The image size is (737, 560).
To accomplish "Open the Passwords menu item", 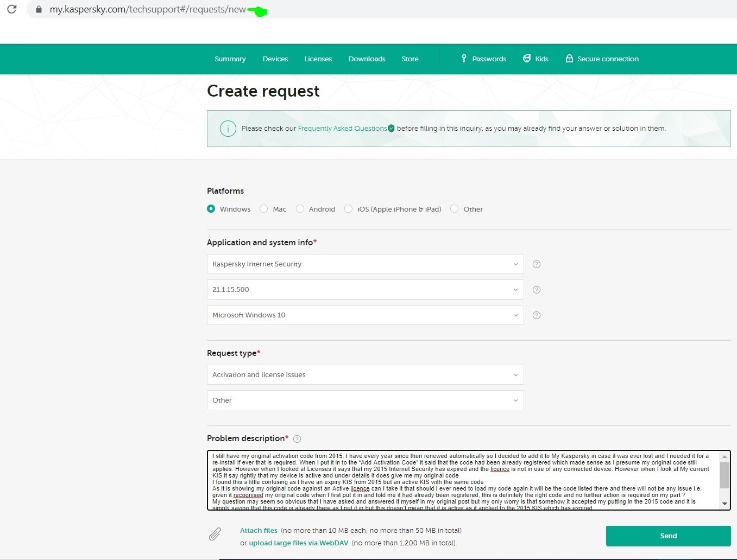I will 489,59.
